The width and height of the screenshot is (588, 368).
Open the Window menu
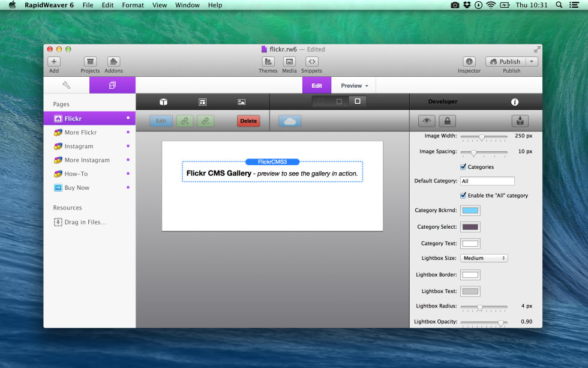click(x=187, y=5)
